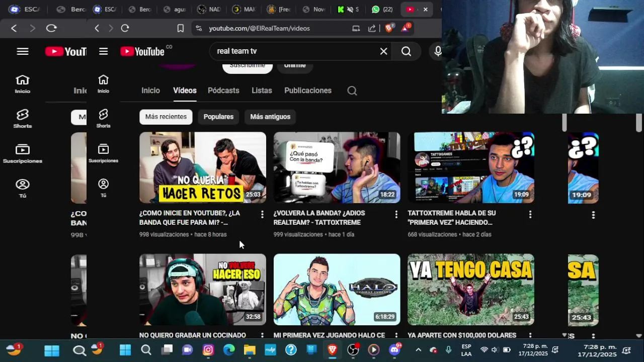Switch to the Podcasts channel tab
This screenshot has width=644, height=362.
[223, 90]
